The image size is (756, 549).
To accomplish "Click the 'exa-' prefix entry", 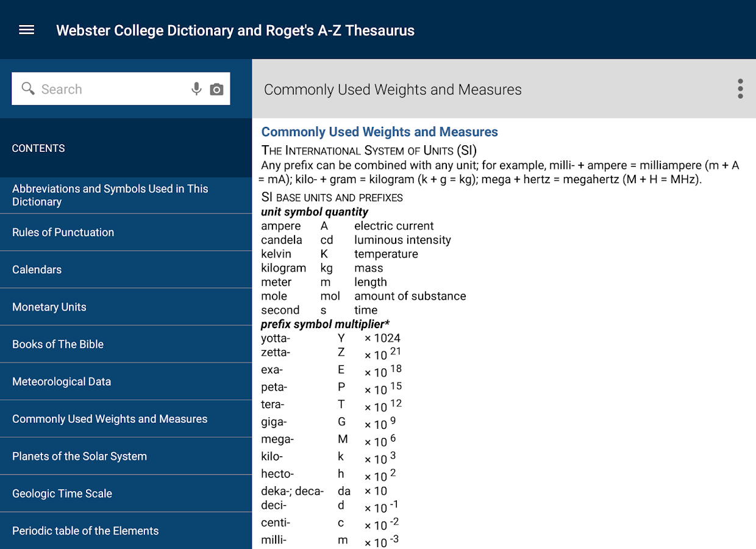I will click(272, 370).
